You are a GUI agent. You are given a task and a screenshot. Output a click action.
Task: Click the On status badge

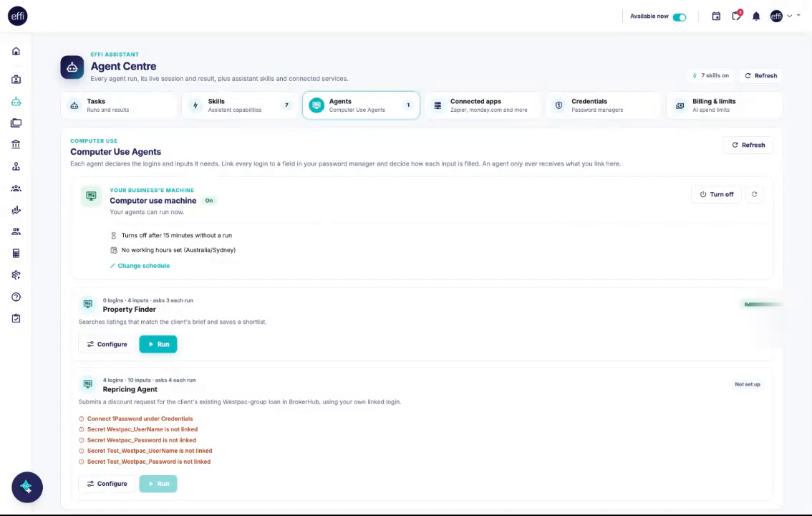[x=209, y=201]
